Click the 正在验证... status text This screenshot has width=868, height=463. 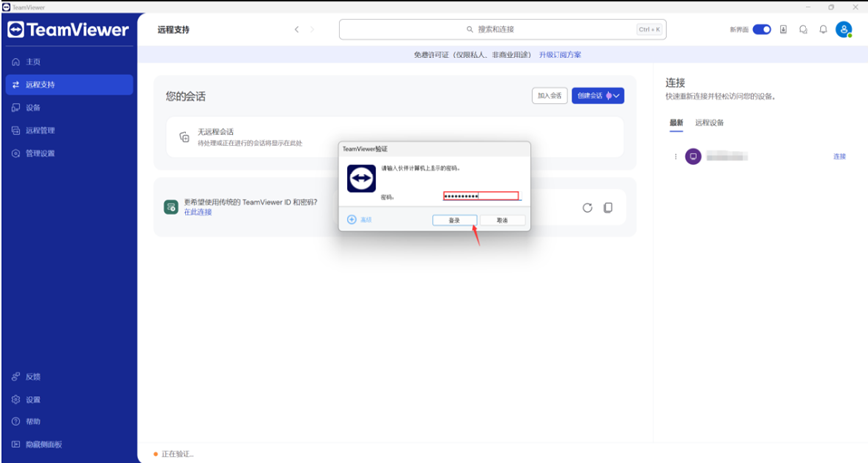(x=178, y=454)
